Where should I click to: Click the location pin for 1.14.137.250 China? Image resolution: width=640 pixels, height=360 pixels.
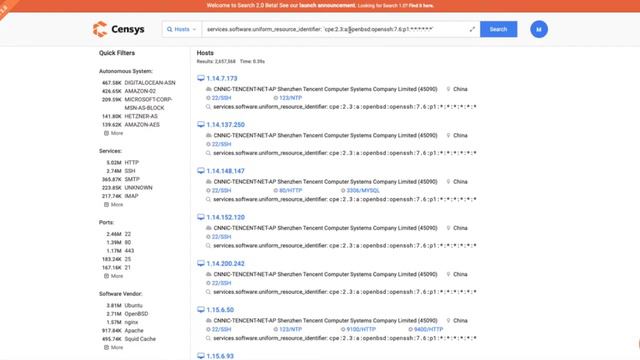click(x=448, y=136)
